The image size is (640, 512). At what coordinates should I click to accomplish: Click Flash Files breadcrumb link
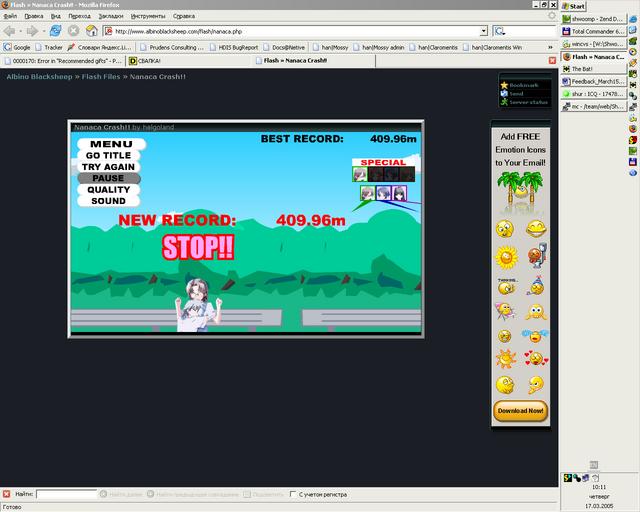click(x=101, y=77)
